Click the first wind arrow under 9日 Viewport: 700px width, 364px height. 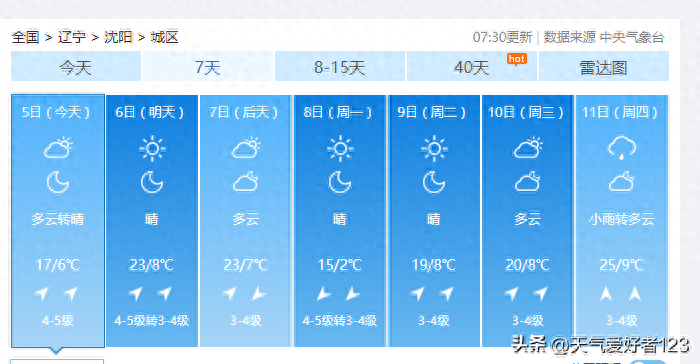(418, 293)
